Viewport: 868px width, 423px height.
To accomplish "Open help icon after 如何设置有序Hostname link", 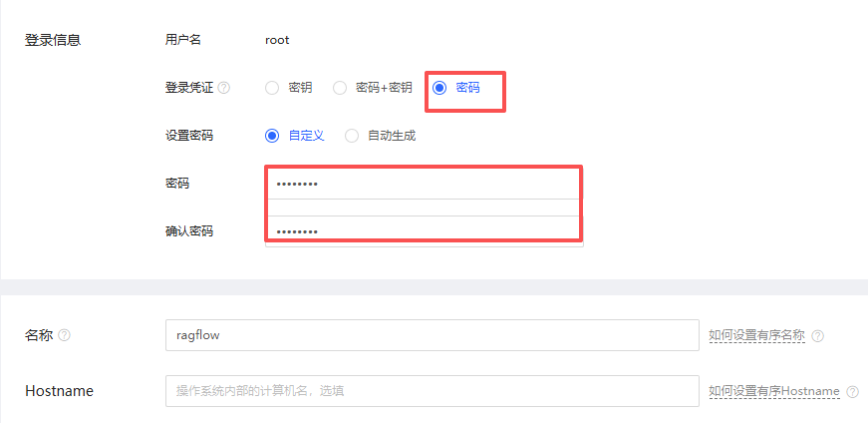I will (x=852, y=392).
